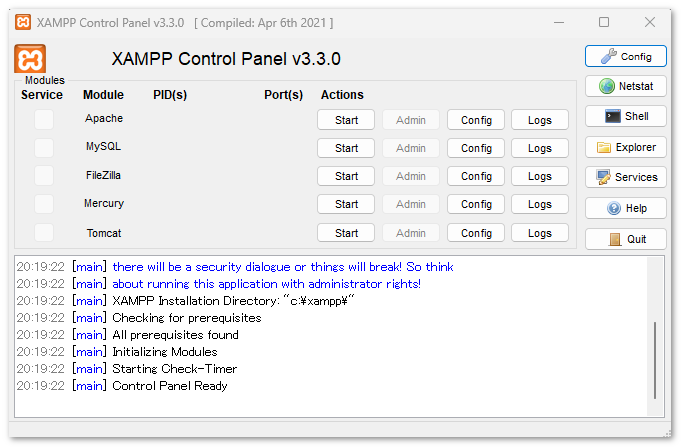Open MySQL Config menu
681x447 pixels.
point(476,148)
